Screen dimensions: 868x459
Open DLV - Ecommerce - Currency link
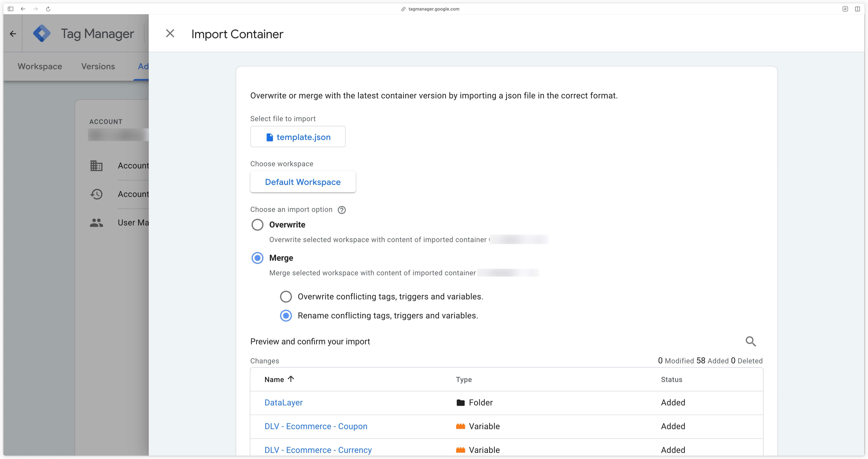click(x=318, y=450)
